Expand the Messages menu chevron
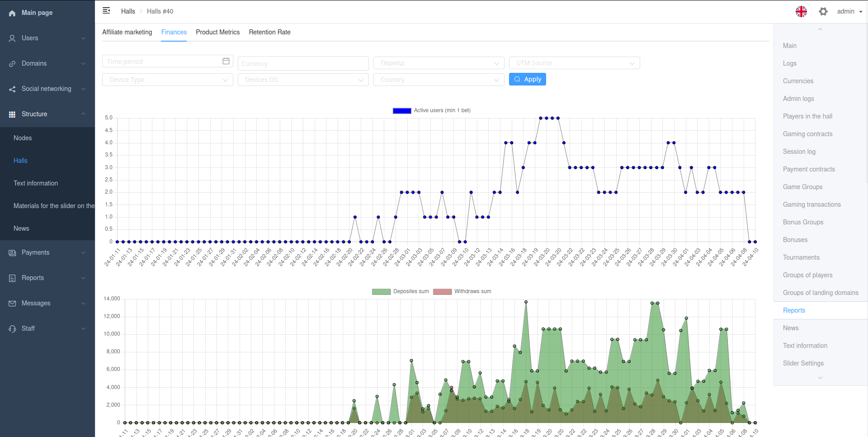This screenshot has width=868, height=437. coord(83,304)
